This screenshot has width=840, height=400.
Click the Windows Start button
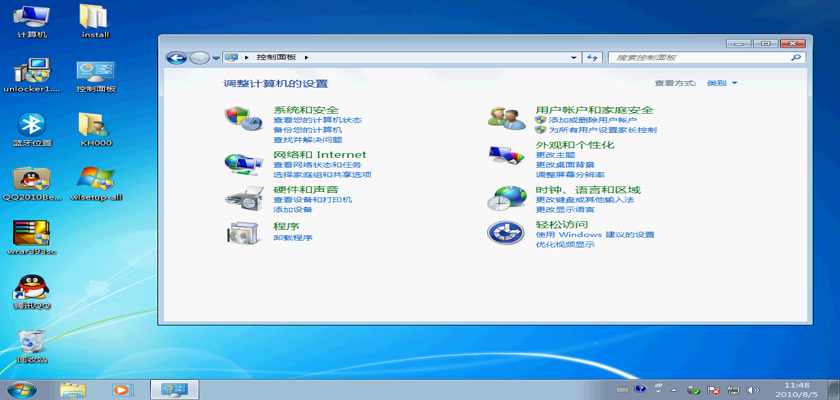[x=22, y=388]
